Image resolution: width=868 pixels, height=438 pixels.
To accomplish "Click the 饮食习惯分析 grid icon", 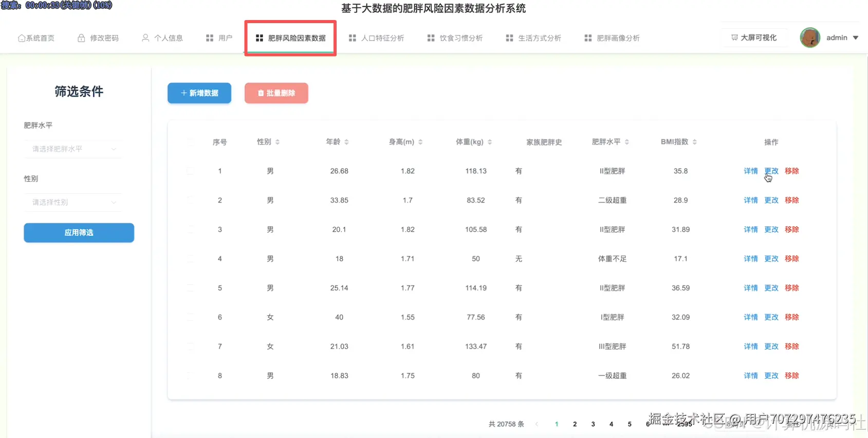I will (431, 38).
